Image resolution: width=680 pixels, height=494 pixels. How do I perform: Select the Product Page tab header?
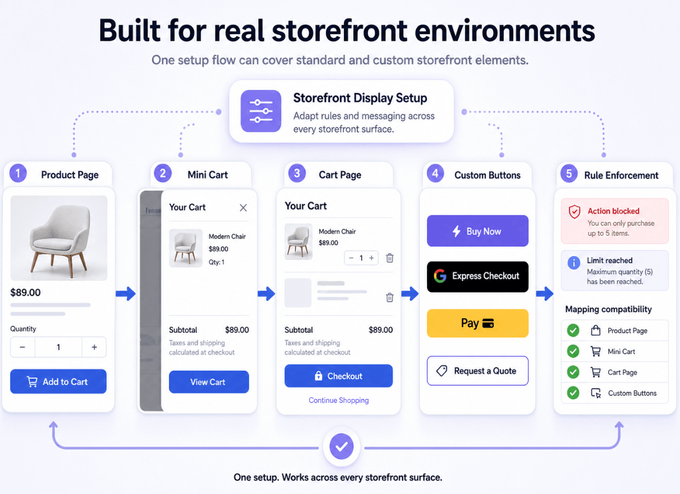pos(58,175)
